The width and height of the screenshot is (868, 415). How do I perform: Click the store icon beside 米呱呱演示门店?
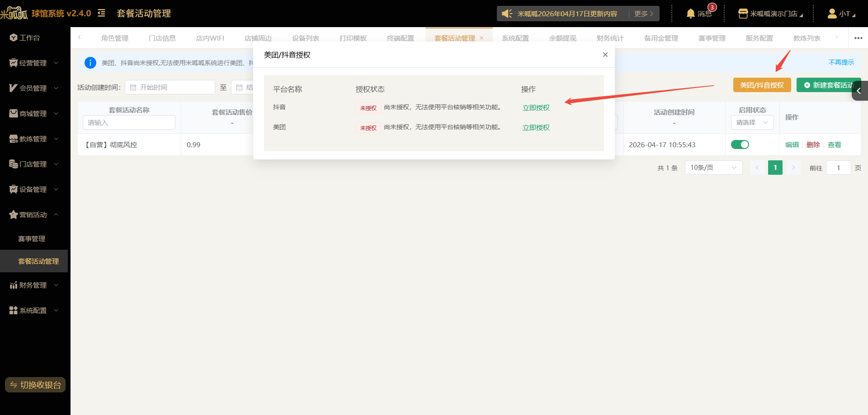[x=743, y=14]
